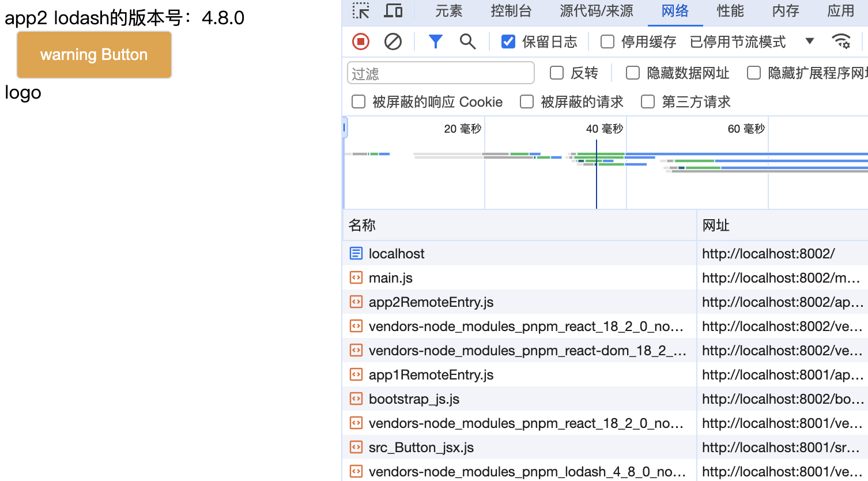The width and height of the screenshot is (868, 481).
Task: Click the script icon beside main.js
Action: pos(356,277)
